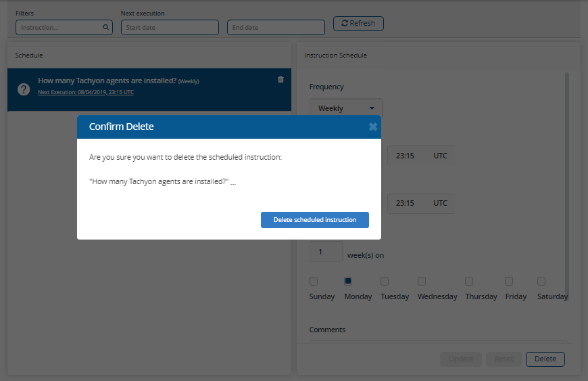Select the Thursday checkbox
This screenshot has height=381, width=588.
pos(469,281)
